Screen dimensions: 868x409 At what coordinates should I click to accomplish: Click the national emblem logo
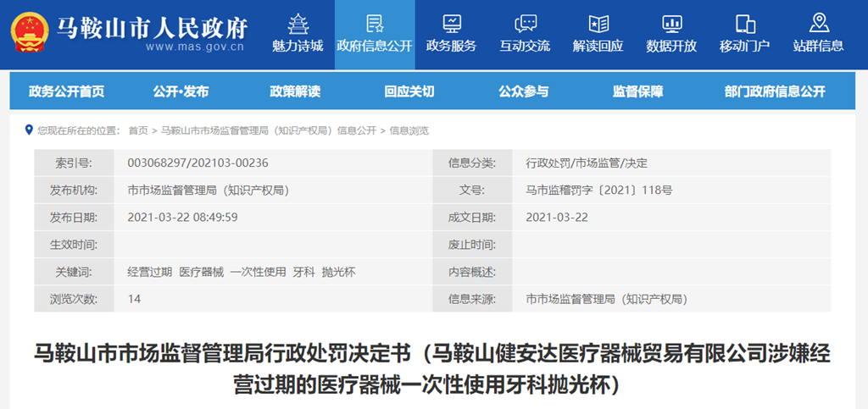tap(29, 33)
